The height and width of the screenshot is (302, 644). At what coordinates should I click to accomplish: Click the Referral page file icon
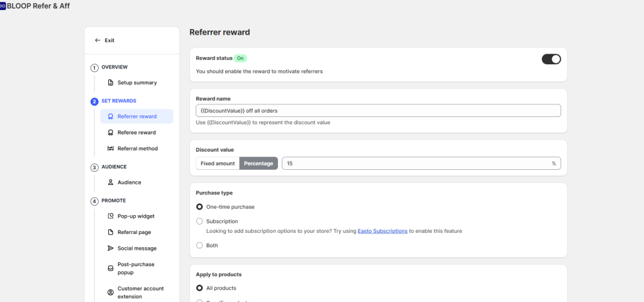pyautogui.click(x=111, y=232)
